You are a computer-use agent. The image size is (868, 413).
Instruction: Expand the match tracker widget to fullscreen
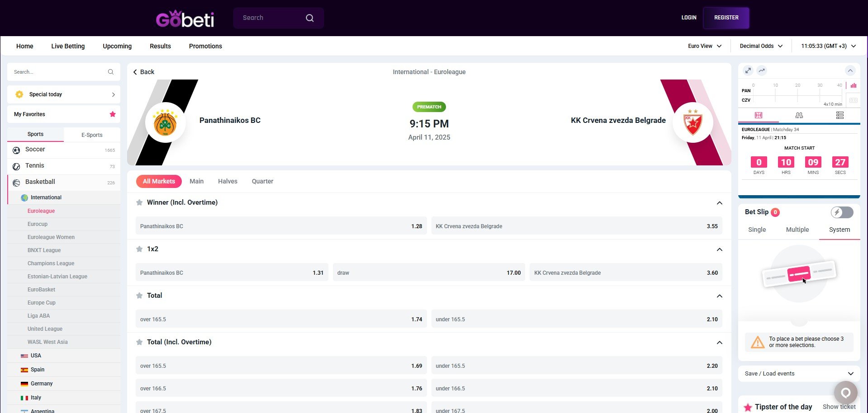[x=748, y=70]
